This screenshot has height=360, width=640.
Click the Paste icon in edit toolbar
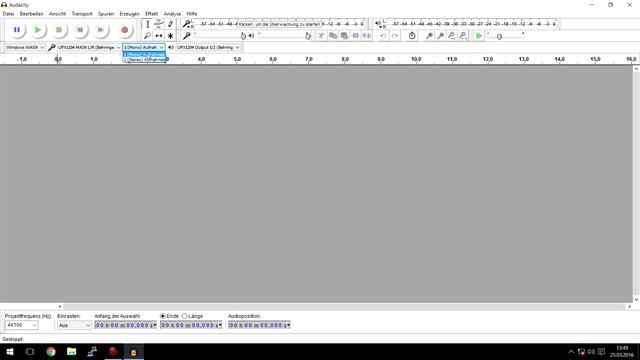(x=344, y=36)
